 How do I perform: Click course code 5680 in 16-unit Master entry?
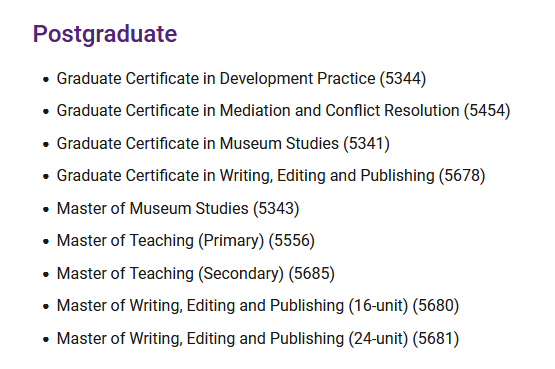tap(436, 306)
